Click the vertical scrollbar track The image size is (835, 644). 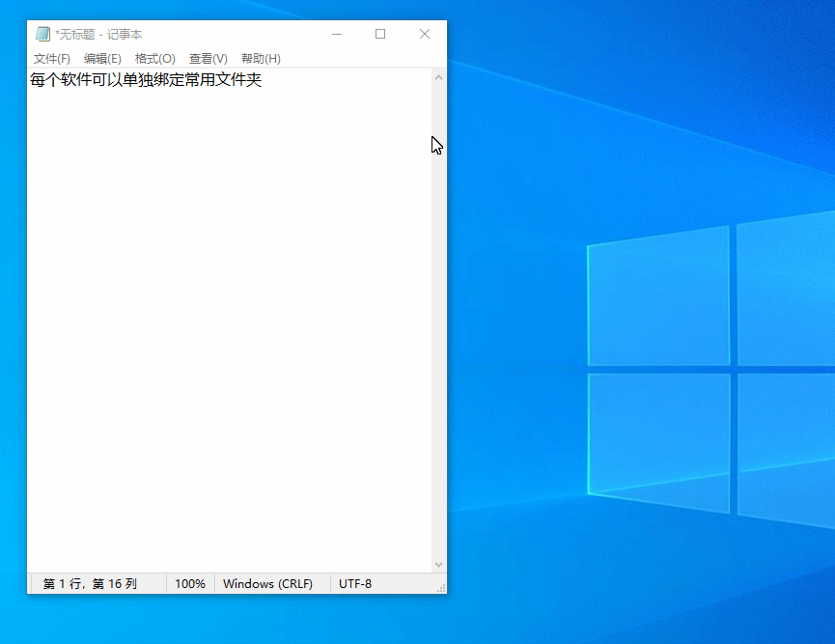[439, 322]
